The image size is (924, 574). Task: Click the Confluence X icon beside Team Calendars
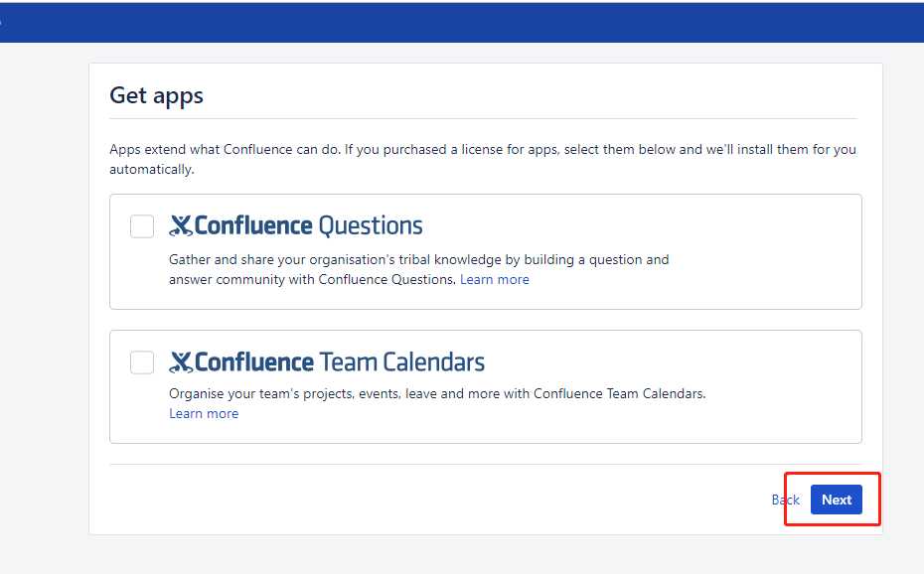[181, 362]
